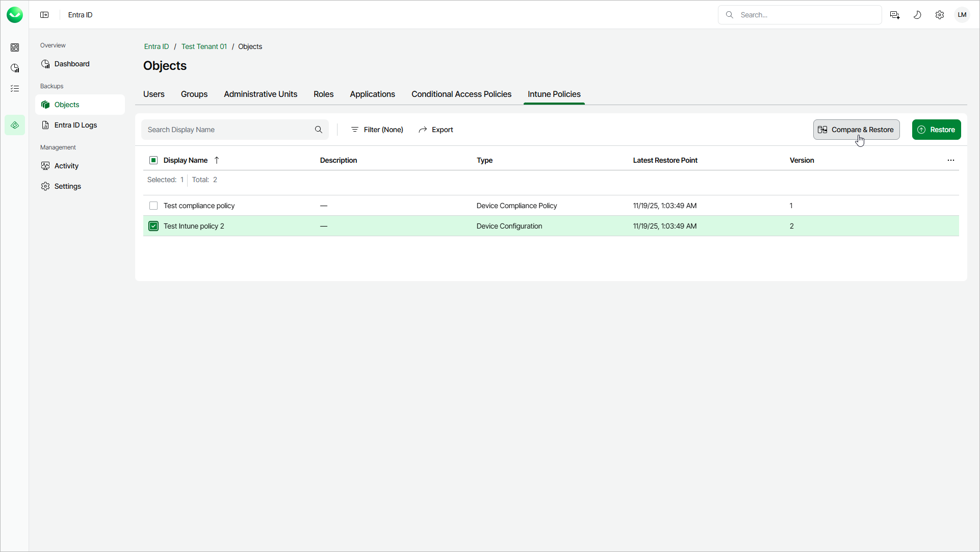
Task: Select the Entra ID diamond icon in rail
Action: [15, 125]
